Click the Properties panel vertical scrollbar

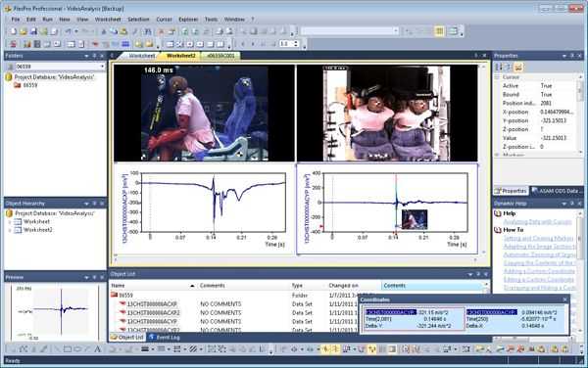pyautogui.click(x=580, y=115)
